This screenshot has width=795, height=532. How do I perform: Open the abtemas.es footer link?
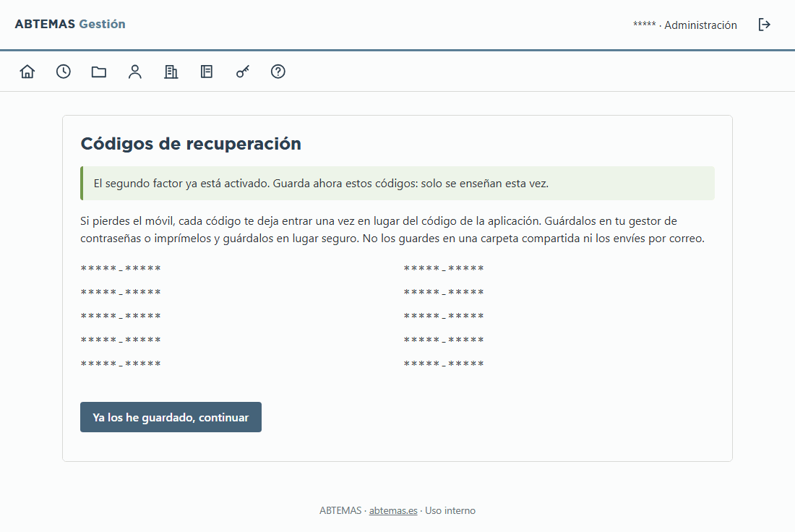(393, 511)
